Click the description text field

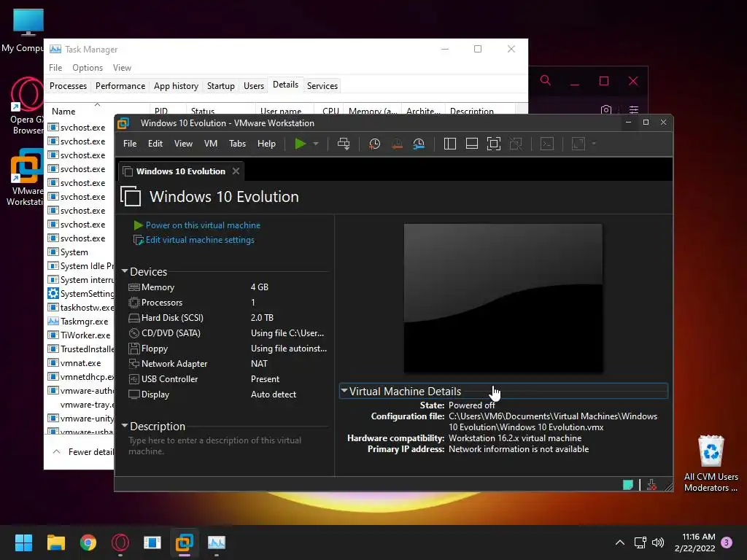pos(228,446)
